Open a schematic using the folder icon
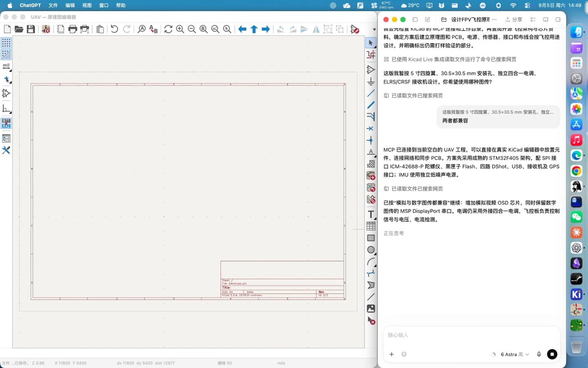 click(x=19, y=29)
